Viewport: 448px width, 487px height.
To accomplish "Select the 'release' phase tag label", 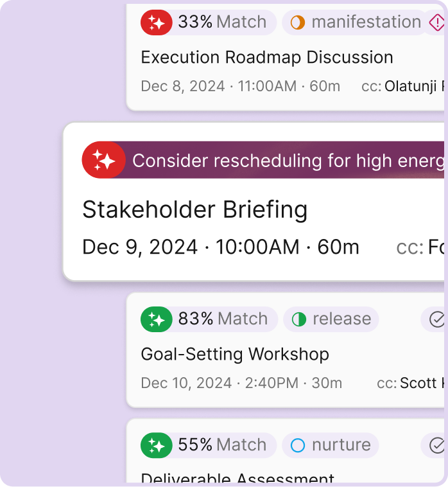I will point(341,319).
